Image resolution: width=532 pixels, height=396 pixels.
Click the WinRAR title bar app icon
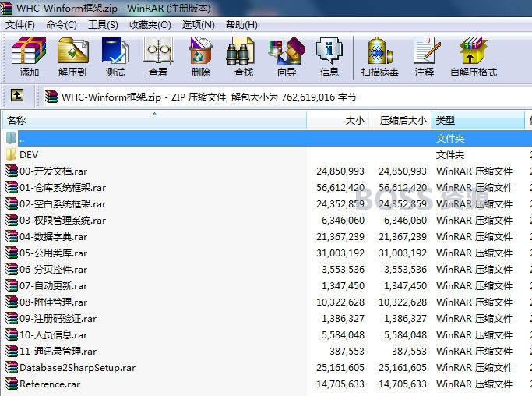click(6, 8)
